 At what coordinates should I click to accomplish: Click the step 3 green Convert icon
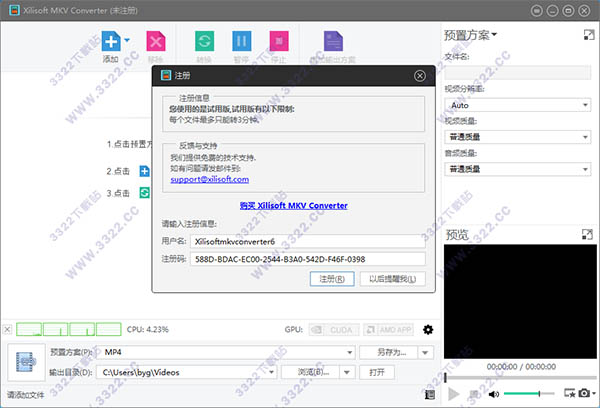144,193
